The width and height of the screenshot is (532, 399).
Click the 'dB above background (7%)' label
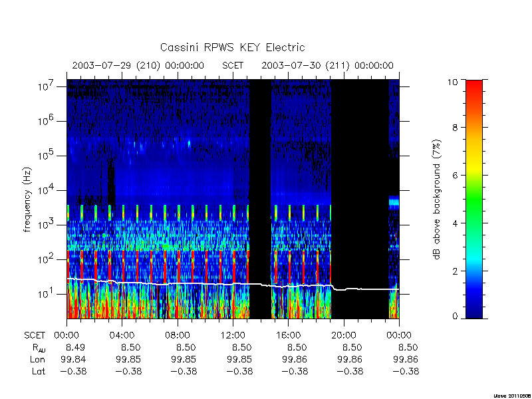438,199
